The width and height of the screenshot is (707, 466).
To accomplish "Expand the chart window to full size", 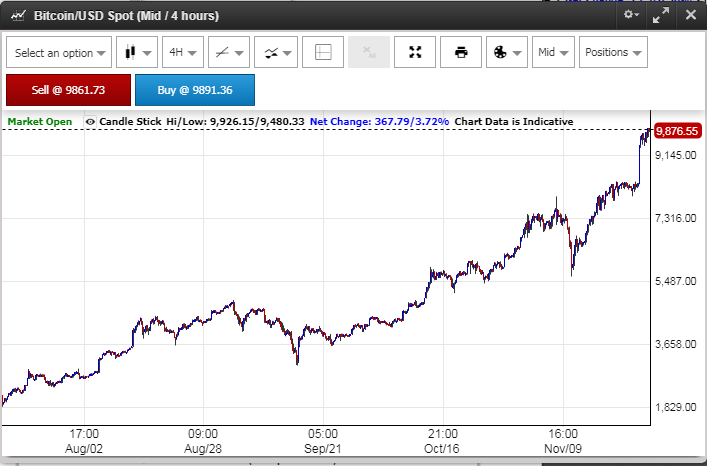I will coord(661,15).
